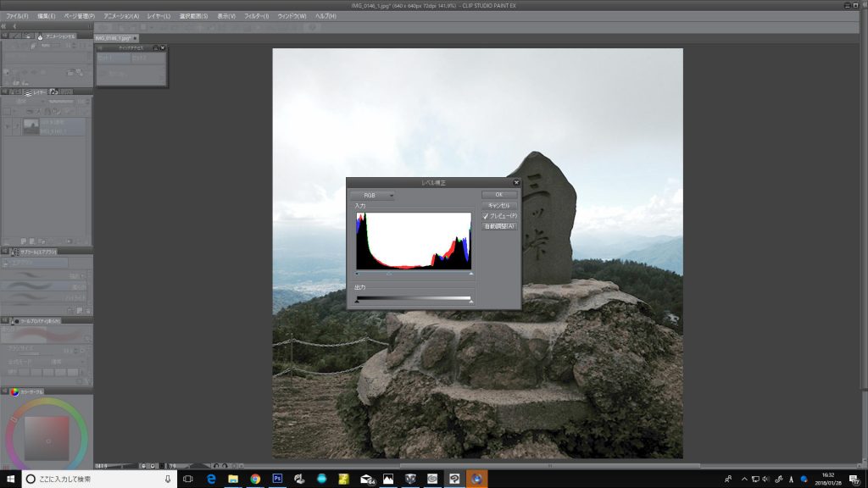Image resolution: width=868 pixels, height=488 pixels.
Task: Open the ウィンドウ(W) menu
Action: tap(292, 17)
